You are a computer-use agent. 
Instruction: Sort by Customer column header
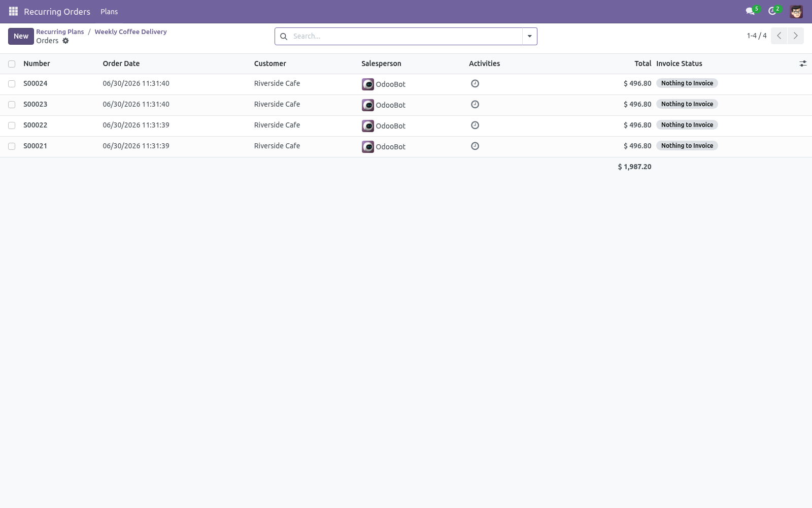(x=270, y=63)
